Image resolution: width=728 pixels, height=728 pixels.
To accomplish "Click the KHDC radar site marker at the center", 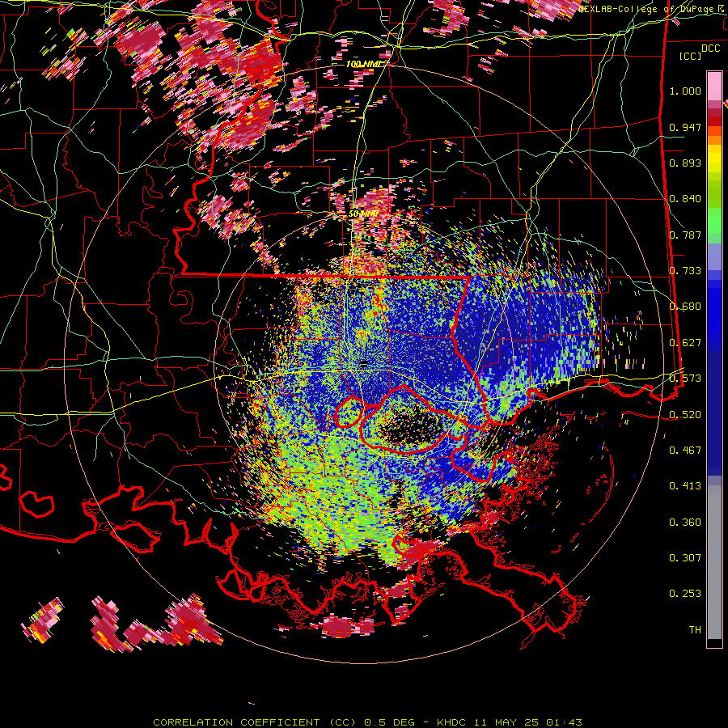I will point(364,362).
